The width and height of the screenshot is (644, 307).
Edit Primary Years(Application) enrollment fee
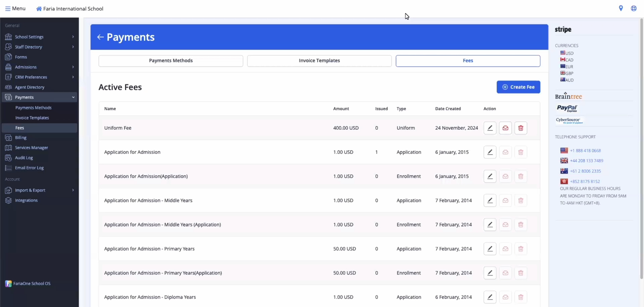pos(490,273)
